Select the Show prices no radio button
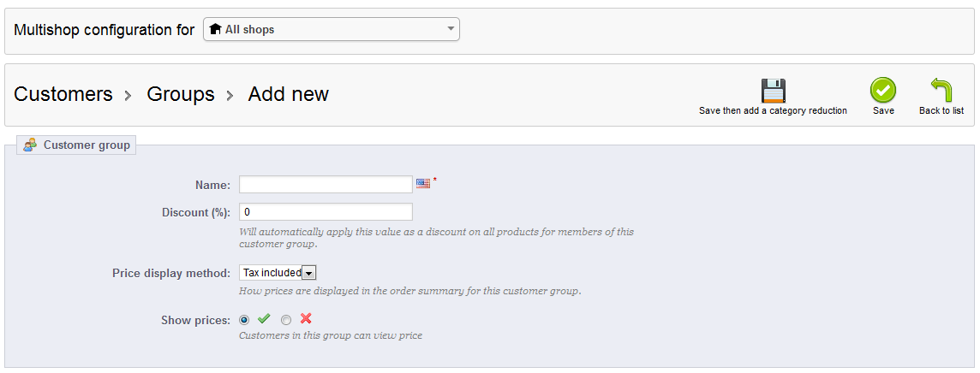980x373 pixels. 286,320
